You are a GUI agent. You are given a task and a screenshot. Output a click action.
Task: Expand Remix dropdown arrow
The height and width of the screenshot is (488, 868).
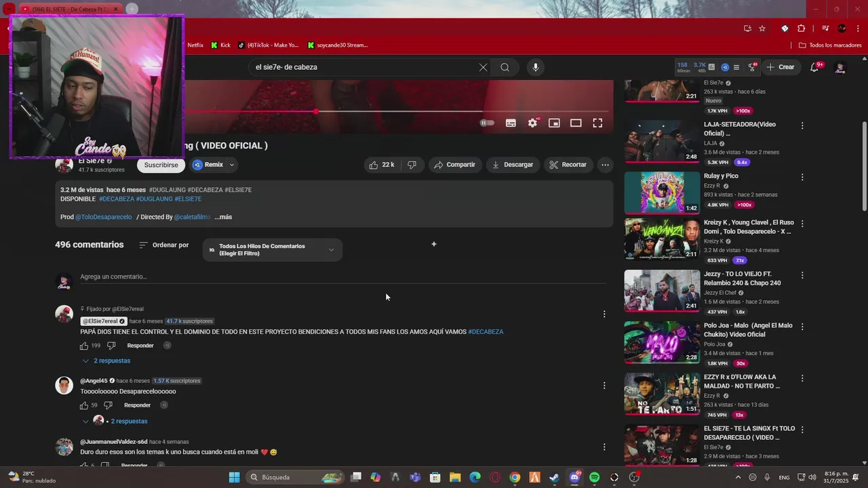tap(231, 165)
